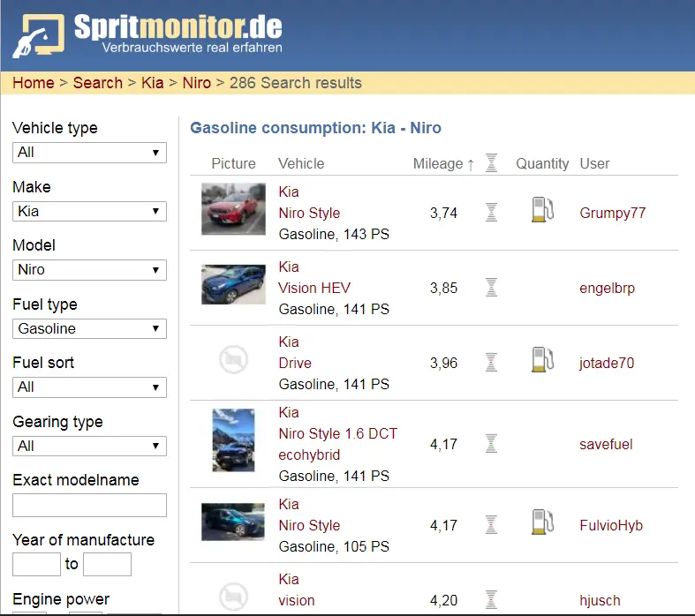This screenshot has height=616, width=695.
Task: Open user jotade70 profile
Action: click(x=607, y=363)
